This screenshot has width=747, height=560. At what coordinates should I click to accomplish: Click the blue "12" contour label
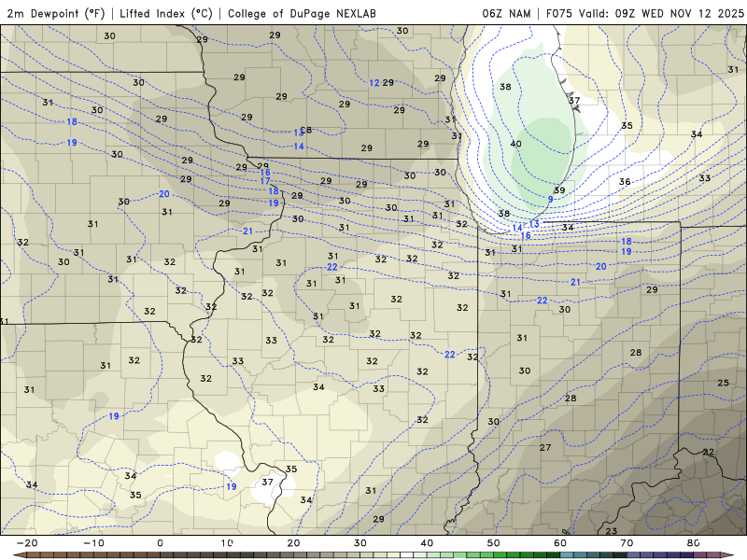point(374,83)
